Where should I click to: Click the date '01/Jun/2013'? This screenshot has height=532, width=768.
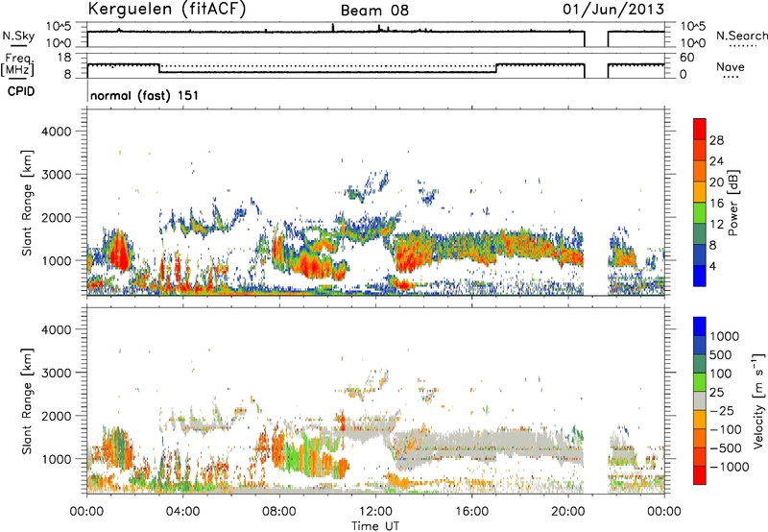[613, 9]
